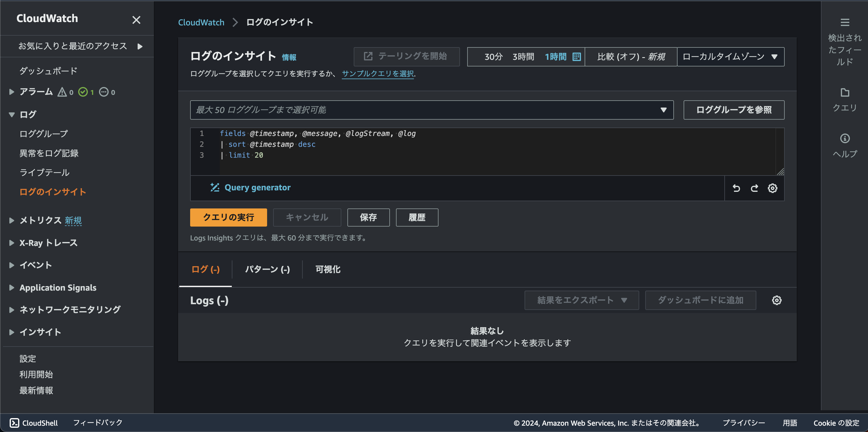Open the calendar custom time range icon

(576, 57)
